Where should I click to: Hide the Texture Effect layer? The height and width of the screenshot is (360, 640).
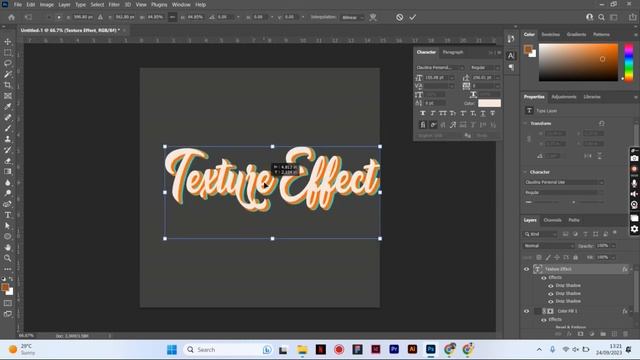(x=527, y=269)
